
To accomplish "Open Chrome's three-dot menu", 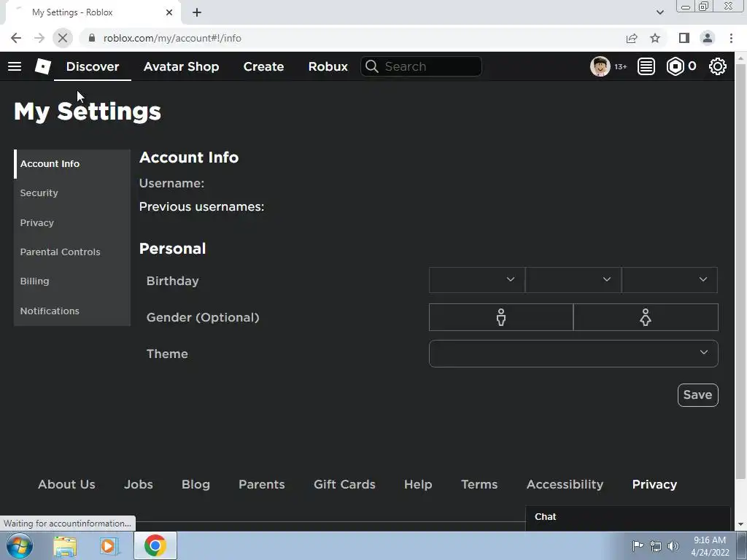I will (x=731, y=38).
